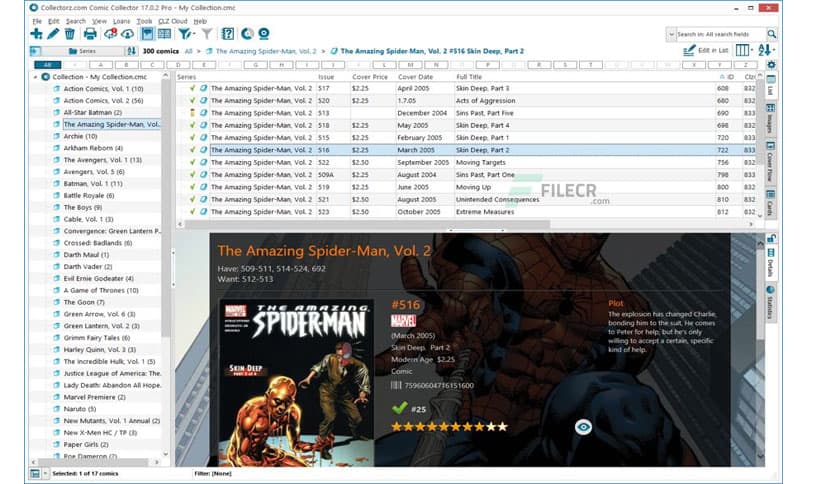836x484 pixels.
Task: Select the two-panel list layout icon
Action: (164, 34)
